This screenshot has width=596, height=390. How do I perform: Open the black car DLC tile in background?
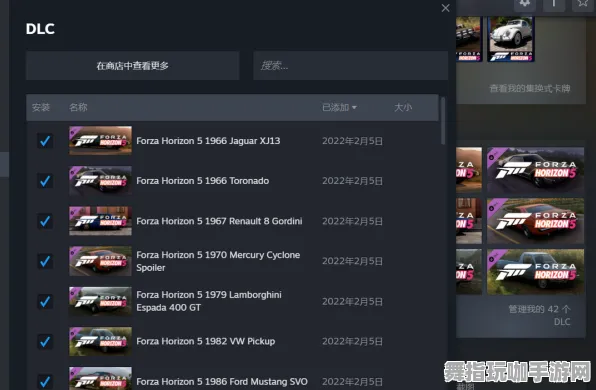535,170
